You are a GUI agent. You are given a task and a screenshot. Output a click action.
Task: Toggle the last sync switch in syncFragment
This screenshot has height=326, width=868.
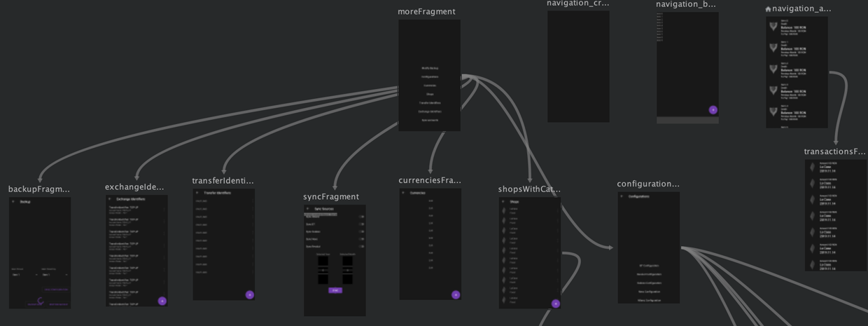(361, 247)
